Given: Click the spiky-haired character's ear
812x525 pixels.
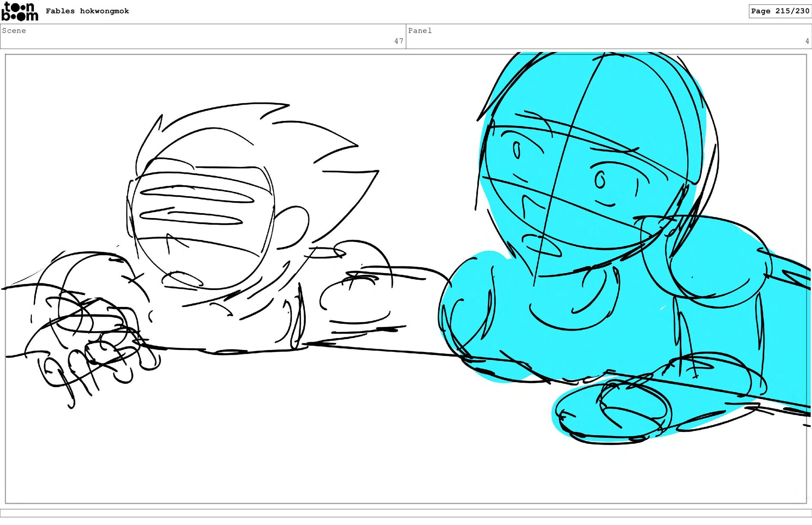Looking at the screenshot, I should (x=292, y=226).
